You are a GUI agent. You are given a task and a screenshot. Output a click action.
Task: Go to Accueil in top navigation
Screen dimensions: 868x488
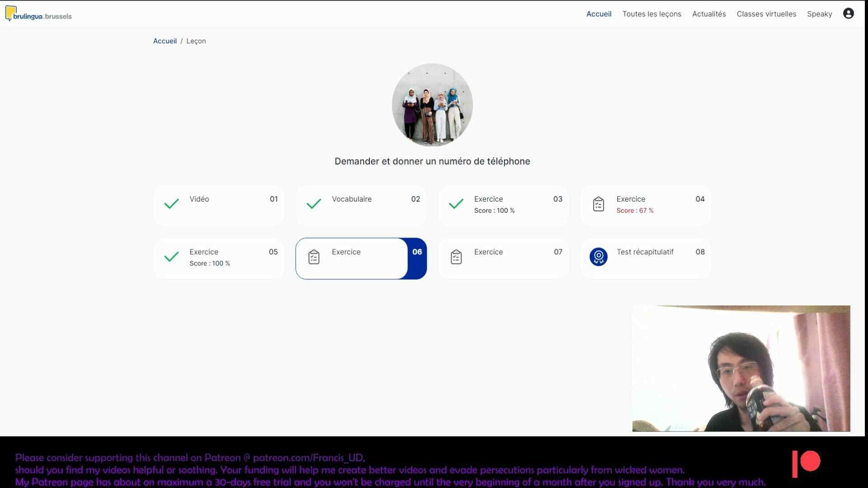click(599, 14)
